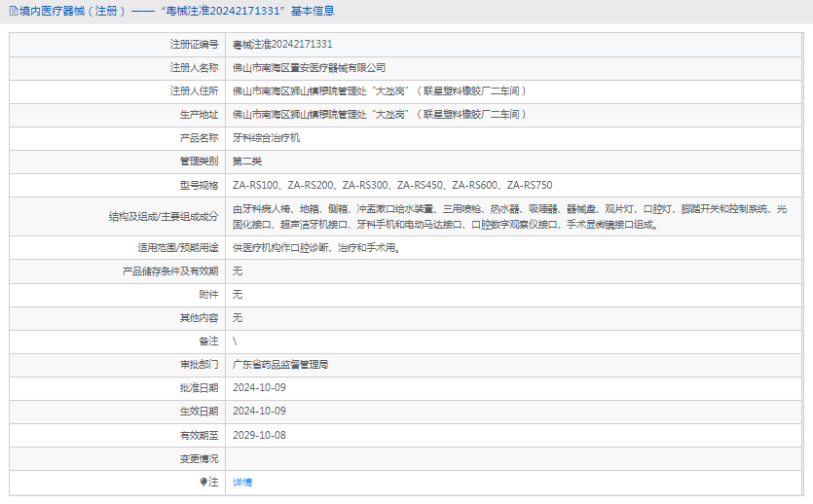This screenshot has height=504, width=813.
Task: Click the page title 境内医疗器械（注册）
Action: pos(73,11)
